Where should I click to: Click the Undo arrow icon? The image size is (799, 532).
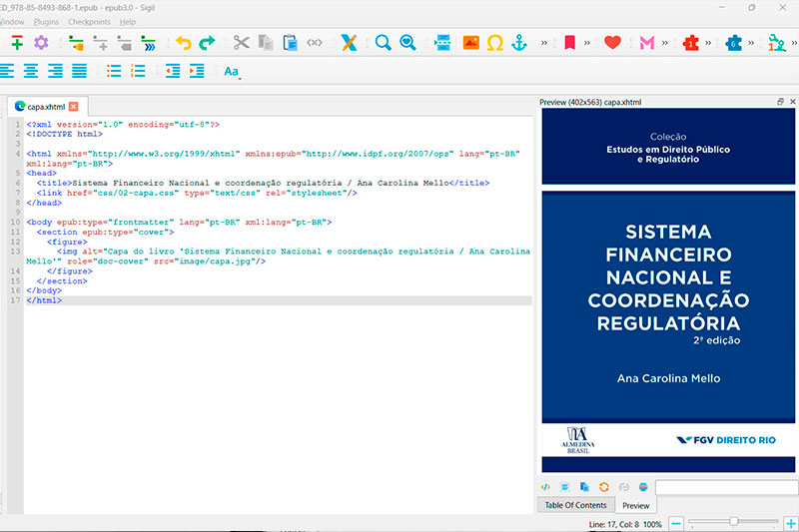183,43
